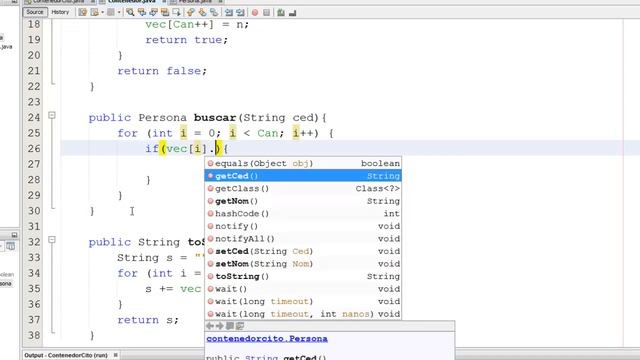
Task: Click Shift Line Right icon
Action: tap(240, 13)
